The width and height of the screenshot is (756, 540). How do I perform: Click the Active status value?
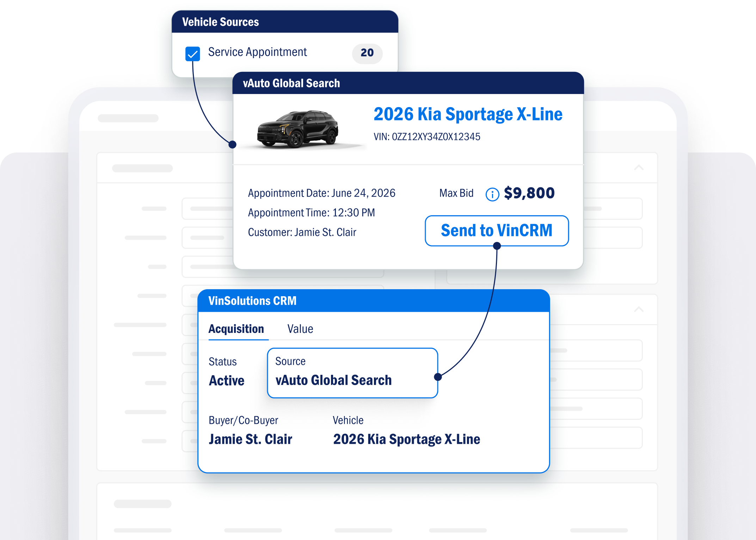226,381
